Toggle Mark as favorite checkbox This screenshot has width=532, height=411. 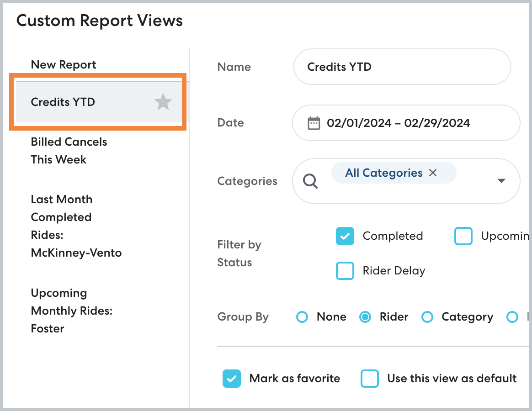(x=232, y=379)
